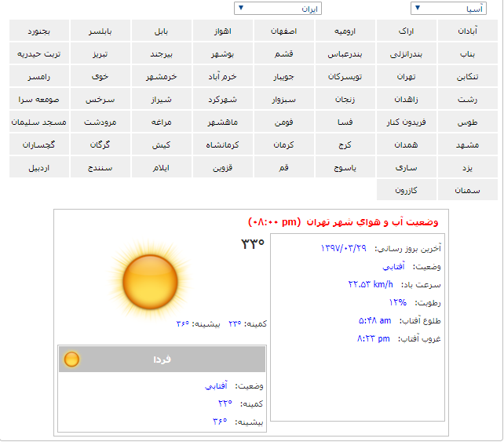Select تویسرکان city
Viewport: 504px width, 442px height.
pyautogui.click(x=345, y=76)
